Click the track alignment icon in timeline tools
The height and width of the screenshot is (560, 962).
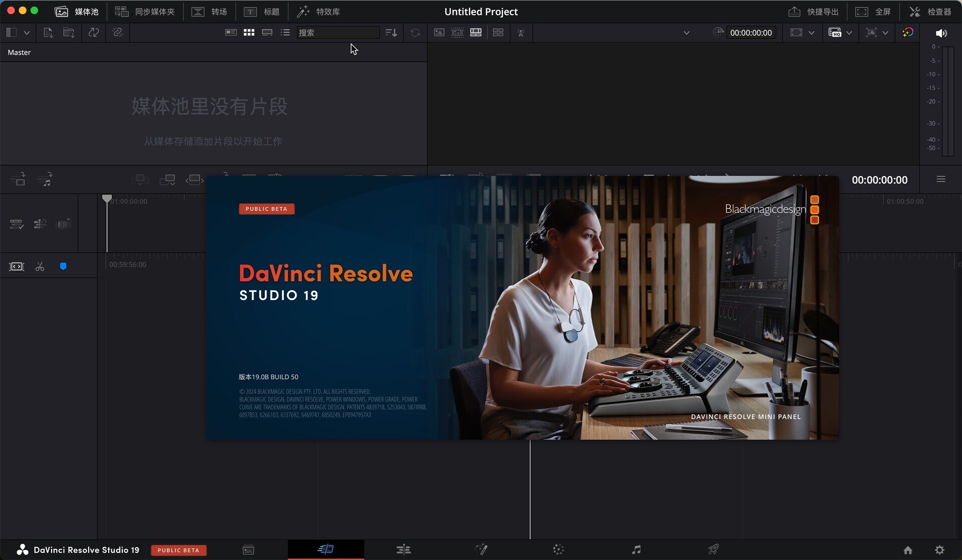[40, 224]
